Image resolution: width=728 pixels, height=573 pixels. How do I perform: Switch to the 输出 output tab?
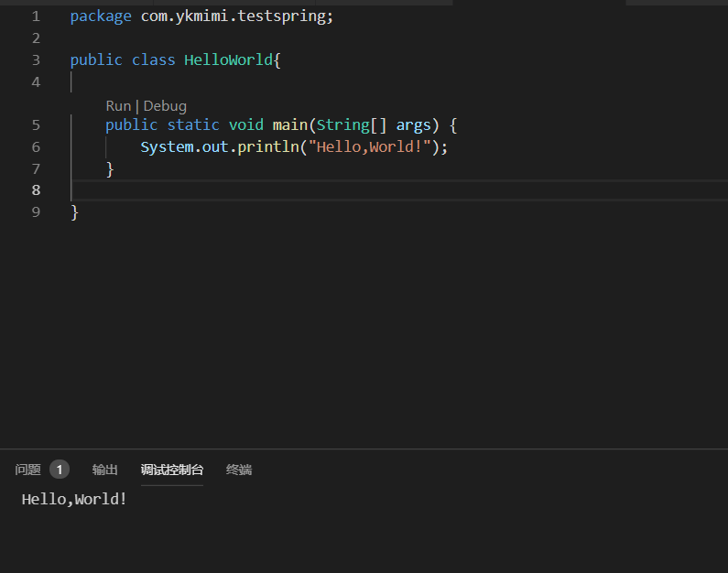coord(105,470)
